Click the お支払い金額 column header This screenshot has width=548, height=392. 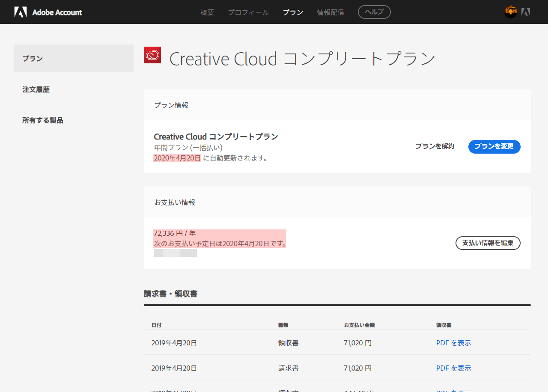359,325
